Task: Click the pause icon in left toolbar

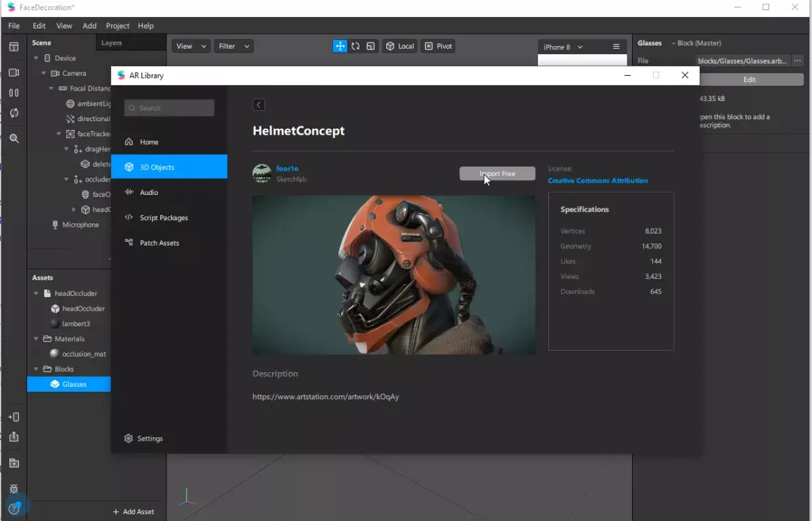Action: tap(14, 93)
